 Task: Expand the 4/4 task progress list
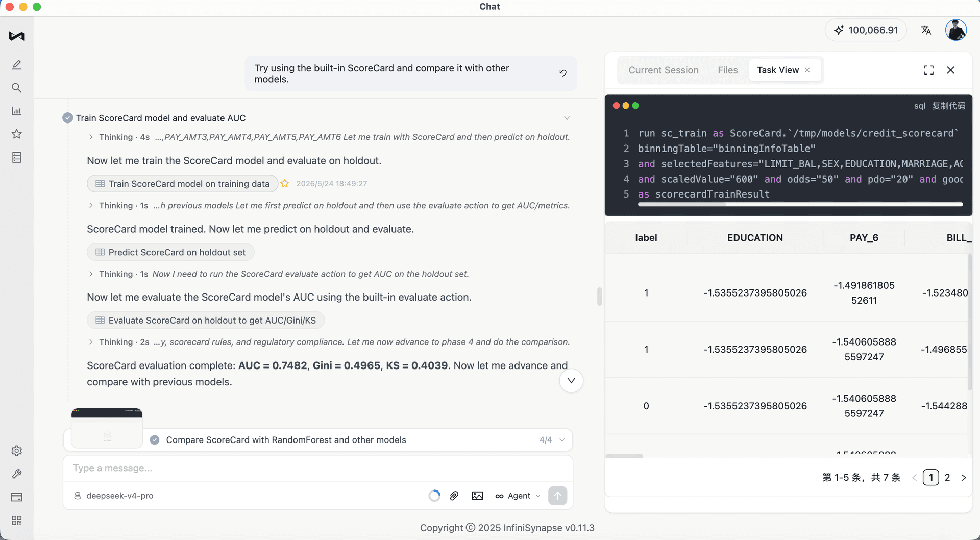[562, 440]
